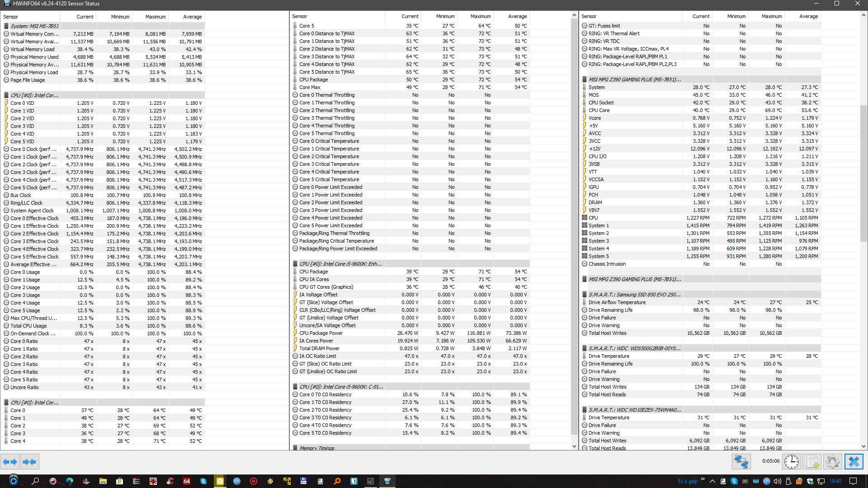Click the down arrow of middle panel scrollbar
868x488 pixels.
(574, 446)
